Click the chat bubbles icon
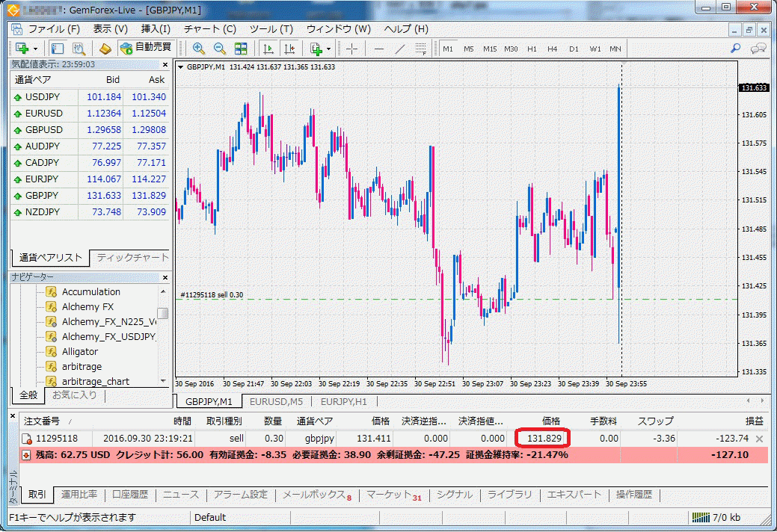The image size is (777, 532). tap(758, 49)
